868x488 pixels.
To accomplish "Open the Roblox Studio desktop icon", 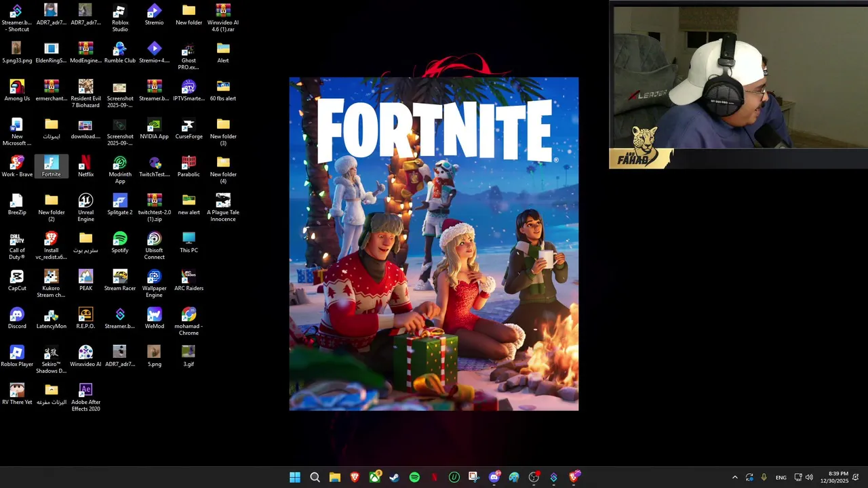I will 120,18.
